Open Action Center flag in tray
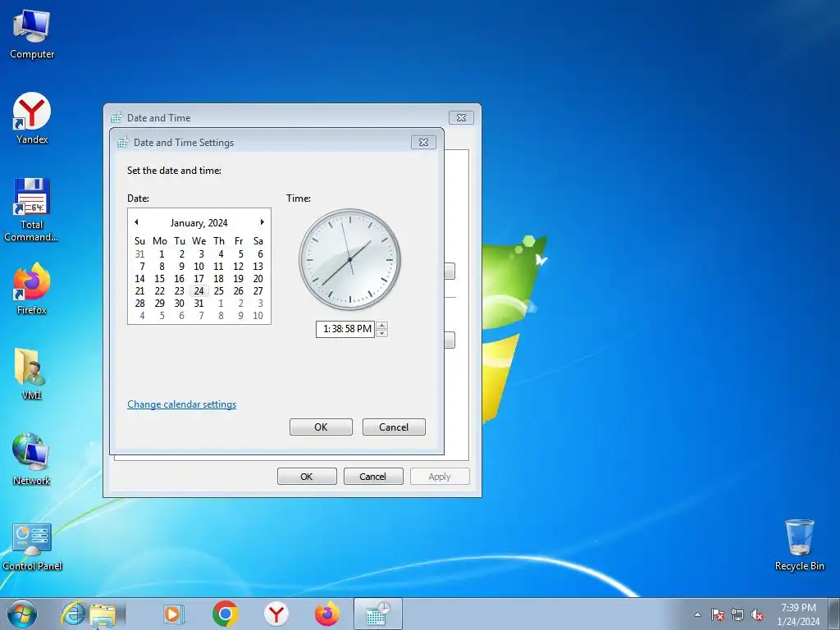840x630 pixels. 717,614
